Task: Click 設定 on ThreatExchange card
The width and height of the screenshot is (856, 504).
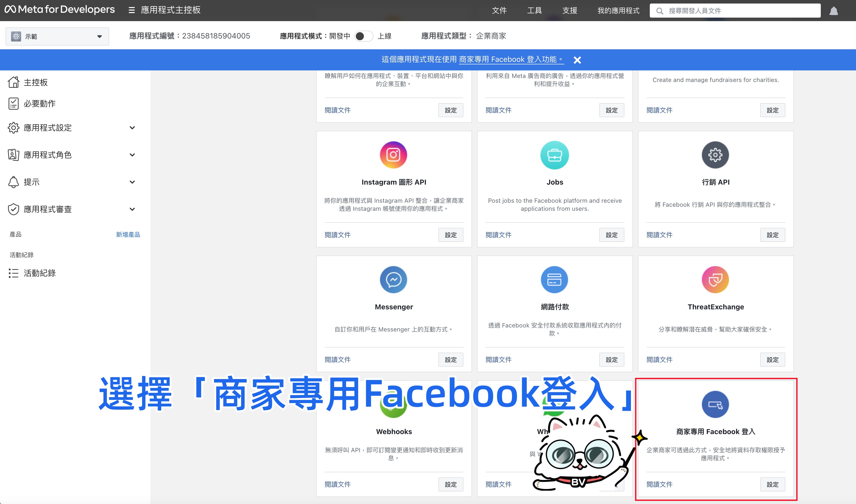Action: pos(773,360)
